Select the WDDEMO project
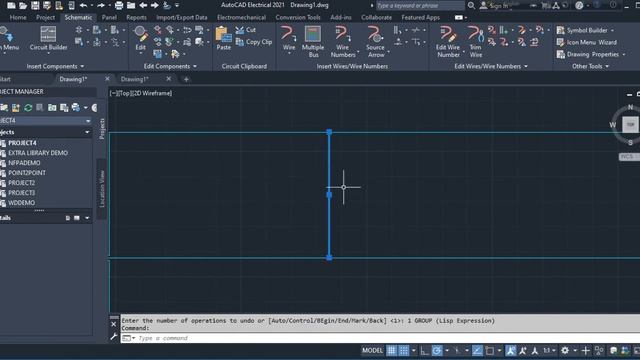 pyautogui.click(x=22, y=202)
